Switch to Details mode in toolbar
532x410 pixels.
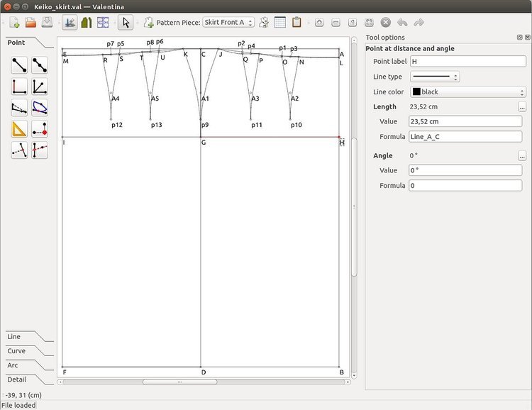pos(86,23)
